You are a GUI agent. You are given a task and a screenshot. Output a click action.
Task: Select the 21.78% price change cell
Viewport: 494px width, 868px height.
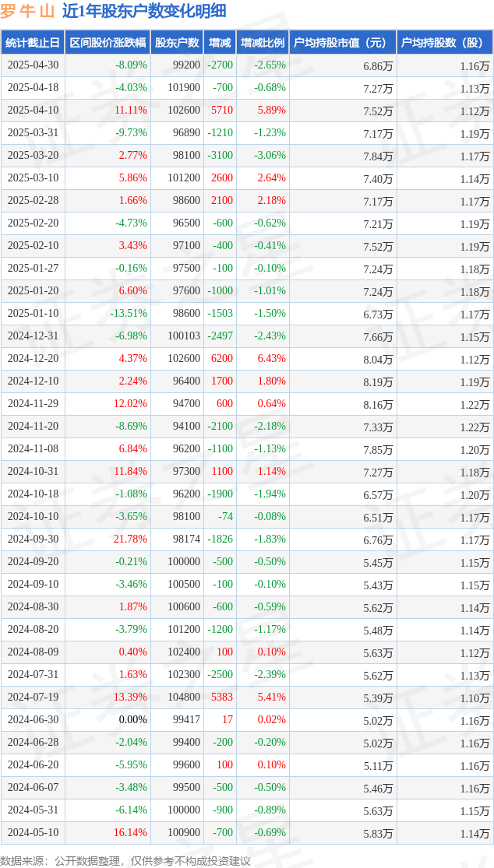point(131,539)
